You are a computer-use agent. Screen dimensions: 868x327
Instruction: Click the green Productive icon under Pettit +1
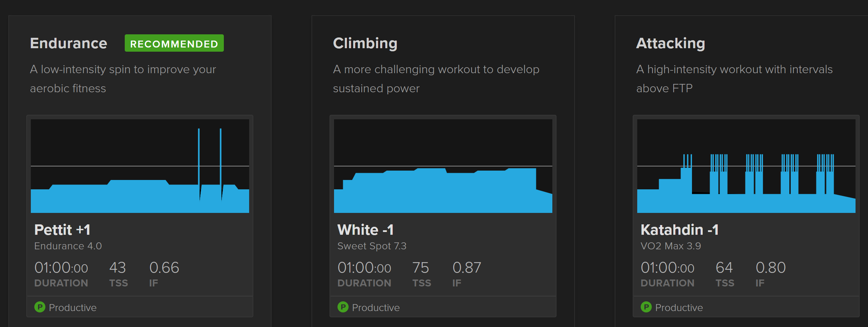pyautogui.click(x=40, y=307)
